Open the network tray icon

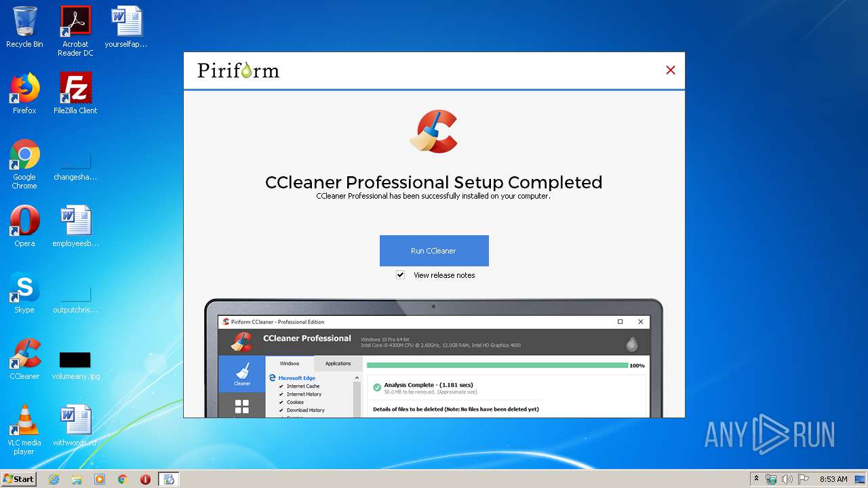coord(771,479)
